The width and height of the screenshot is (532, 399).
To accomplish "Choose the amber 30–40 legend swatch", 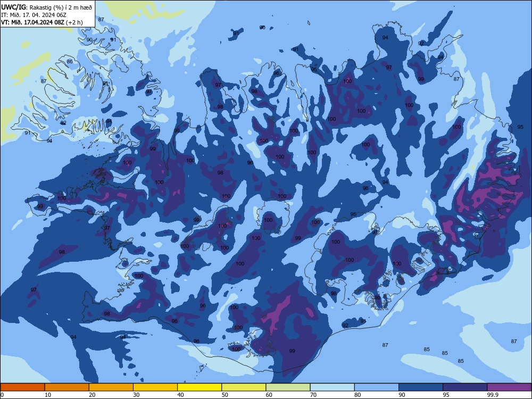I will click(155, 387).
